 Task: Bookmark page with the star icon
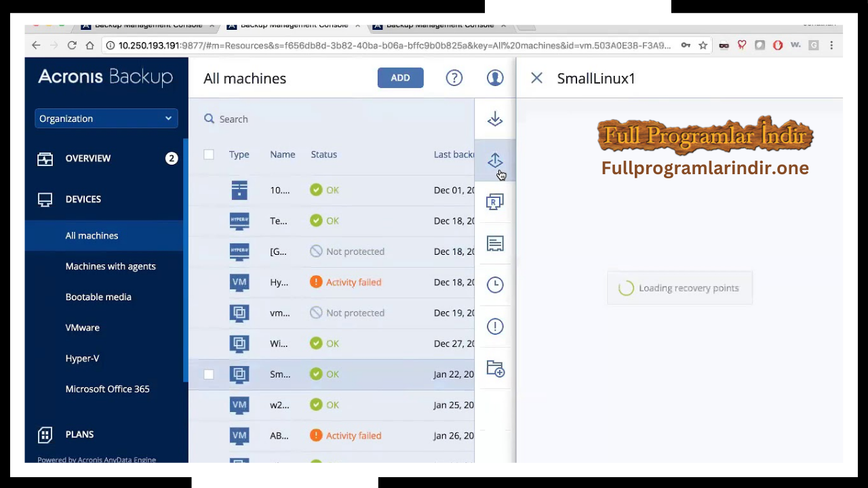pyautogui.click(x=703, y=45)
